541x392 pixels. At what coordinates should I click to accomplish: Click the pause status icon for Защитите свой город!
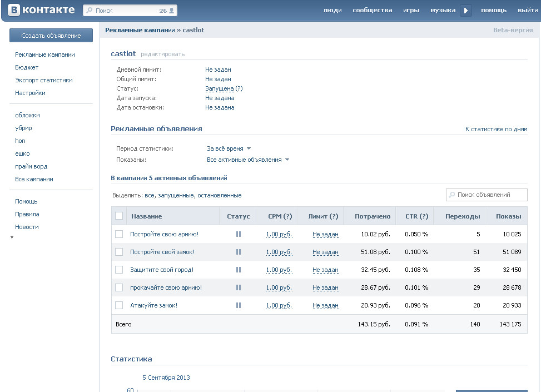click(x=239, y=270)
